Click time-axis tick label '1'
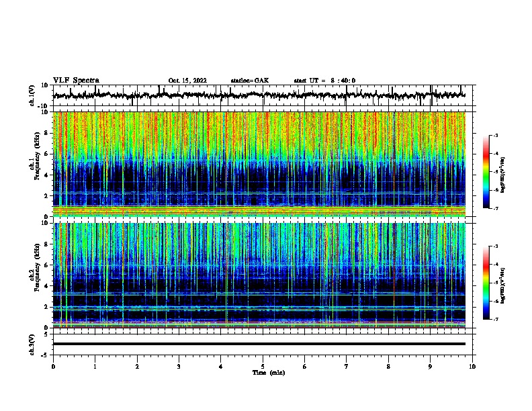The width and height of the screenshot is (532, 411). click(x=95, y=367)
